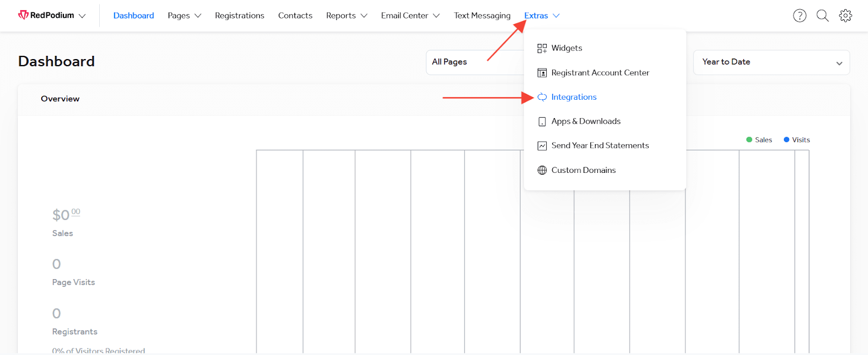The width and height of the screenshot is (868, 355).
Task: Click the Pages menu label
Action: coord(178,16)
